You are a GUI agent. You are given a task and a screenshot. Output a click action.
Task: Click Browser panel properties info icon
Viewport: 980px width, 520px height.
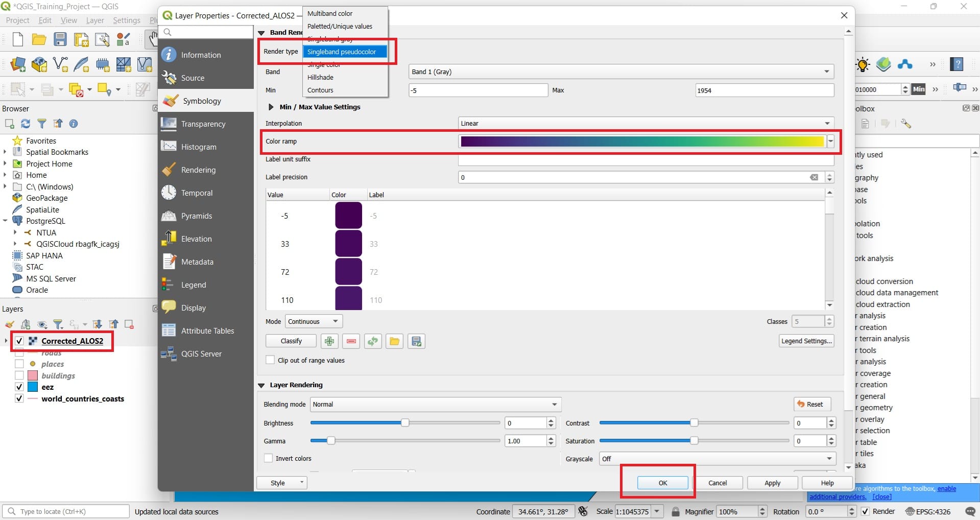(x=74, y=124)
